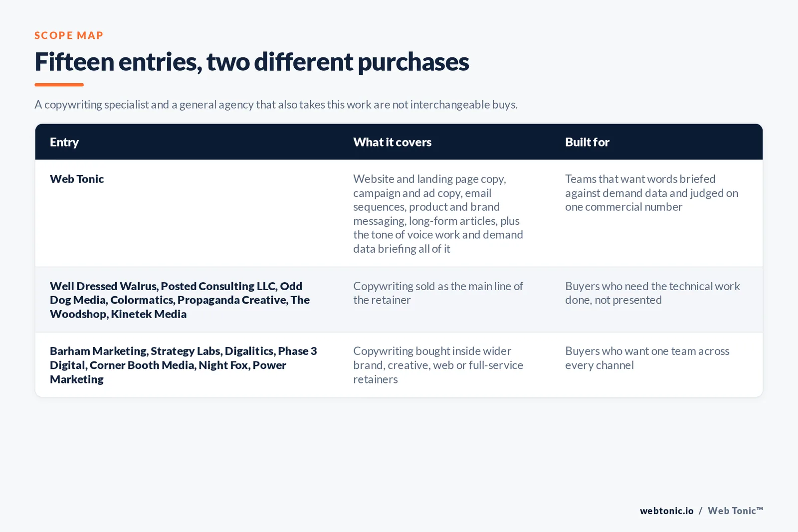The width and height of the screenshot is (798, 532).
Task: Click the dark navy table header bar
Action: pos(399,142)
